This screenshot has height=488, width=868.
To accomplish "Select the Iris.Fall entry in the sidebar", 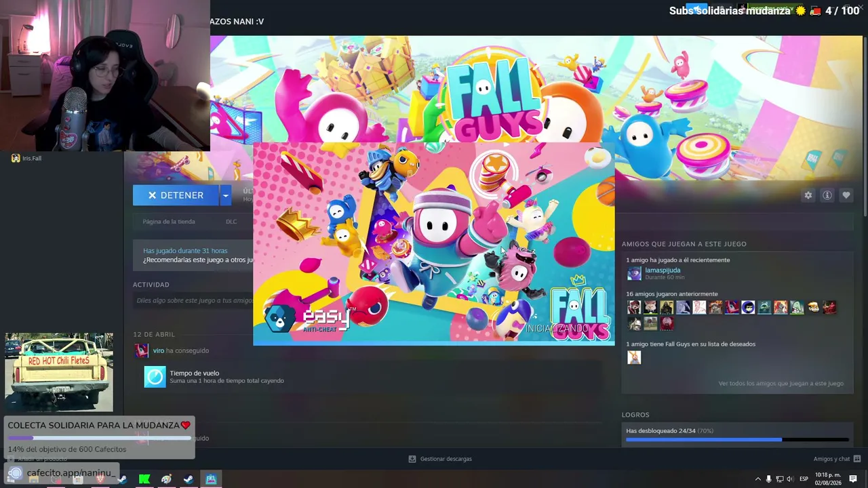I will (26, 158).
